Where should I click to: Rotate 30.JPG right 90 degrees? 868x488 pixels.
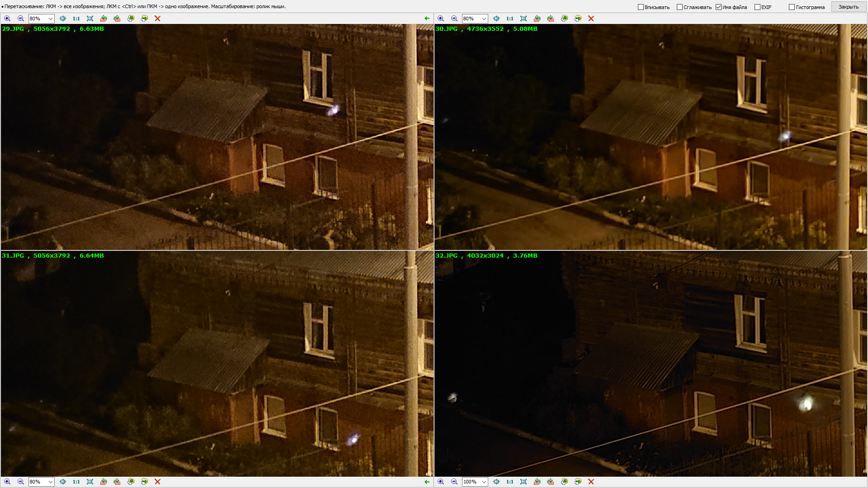551,19
